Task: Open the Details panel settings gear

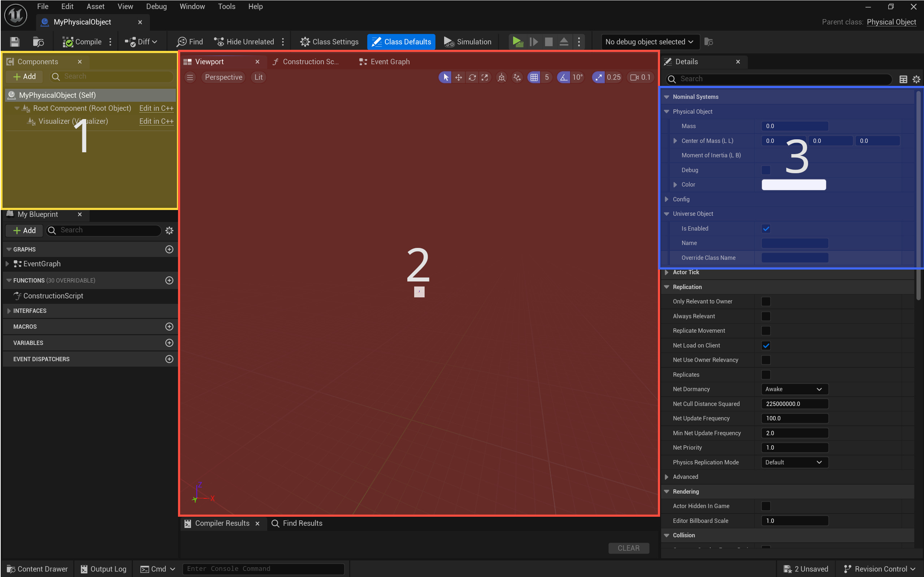Action: [916, 79]
